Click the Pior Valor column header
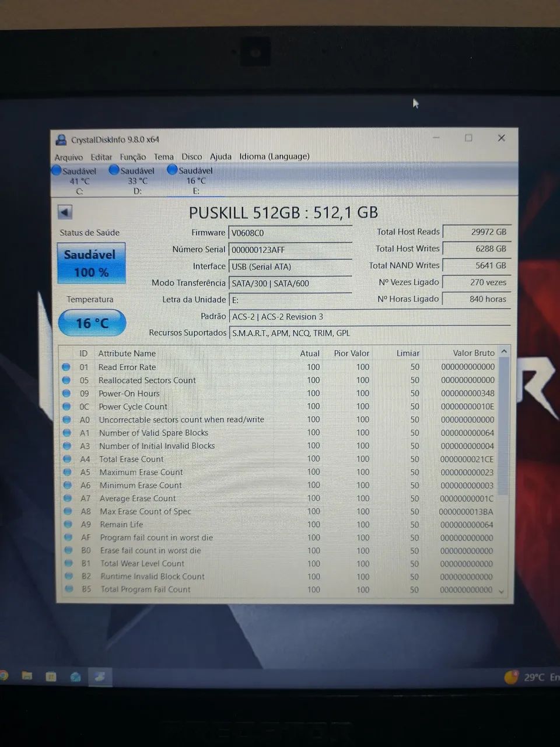 [x=351, y=354]
